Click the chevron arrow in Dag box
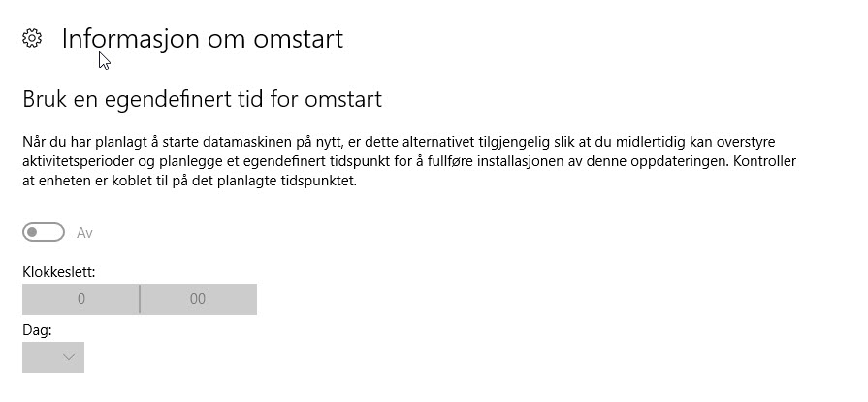This screenshot has height=402, width=868. pyautogui.click(x=69, y=357)
